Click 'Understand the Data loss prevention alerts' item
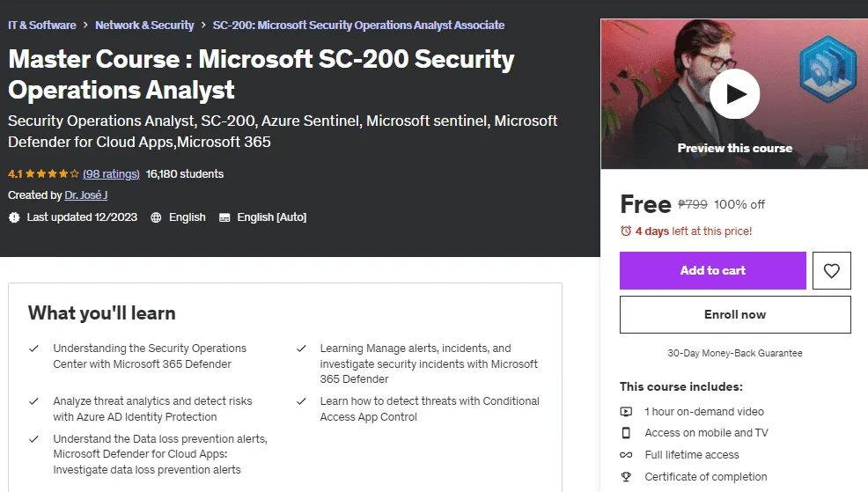Image resolution: width=868 pixels, height=492 pixels. 160,454
